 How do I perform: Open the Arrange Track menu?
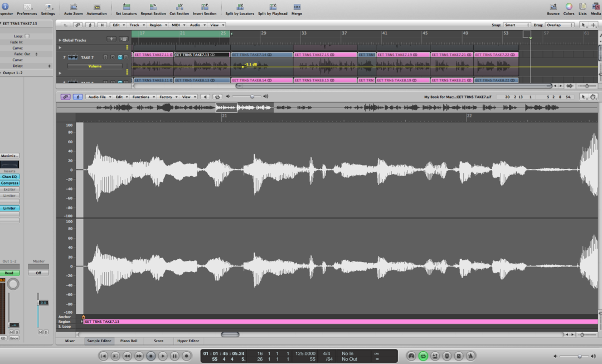pos(137,25)
